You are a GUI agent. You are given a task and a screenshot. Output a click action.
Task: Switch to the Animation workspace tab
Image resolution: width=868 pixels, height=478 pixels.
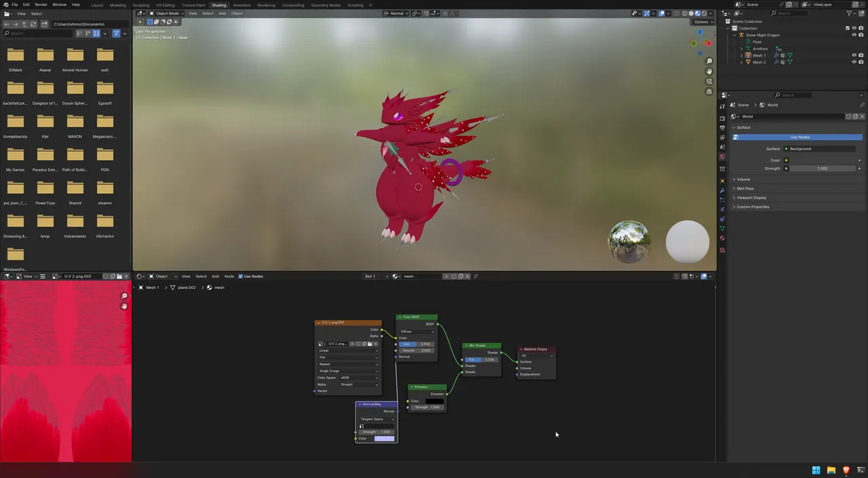coord(242,5)
